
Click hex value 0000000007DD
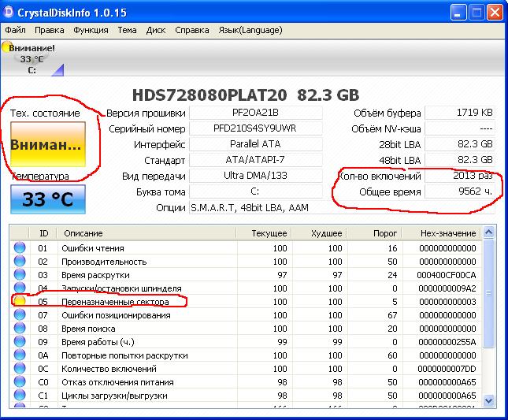pos(447,369)
